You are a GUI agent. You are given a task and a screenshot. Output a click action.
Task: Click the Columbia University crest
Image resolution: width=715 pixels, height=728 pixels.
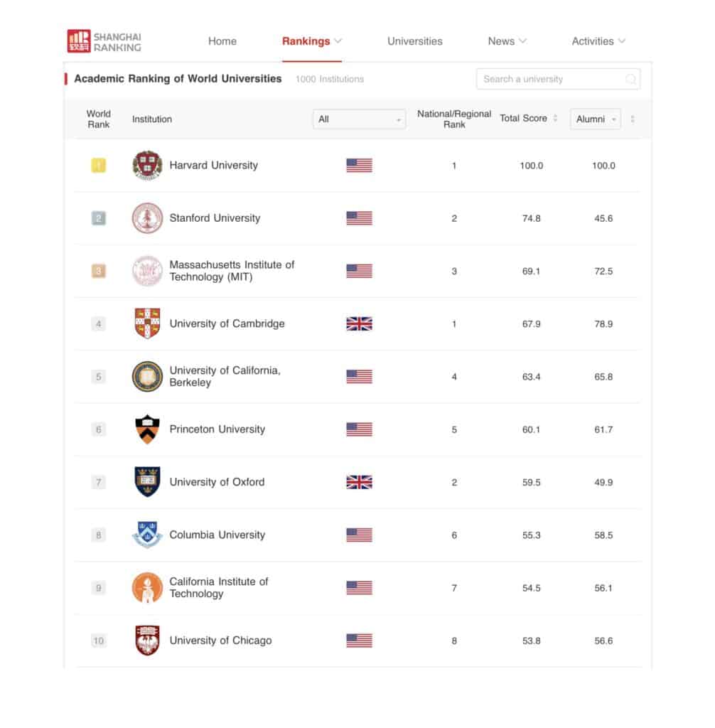point(147,535)
